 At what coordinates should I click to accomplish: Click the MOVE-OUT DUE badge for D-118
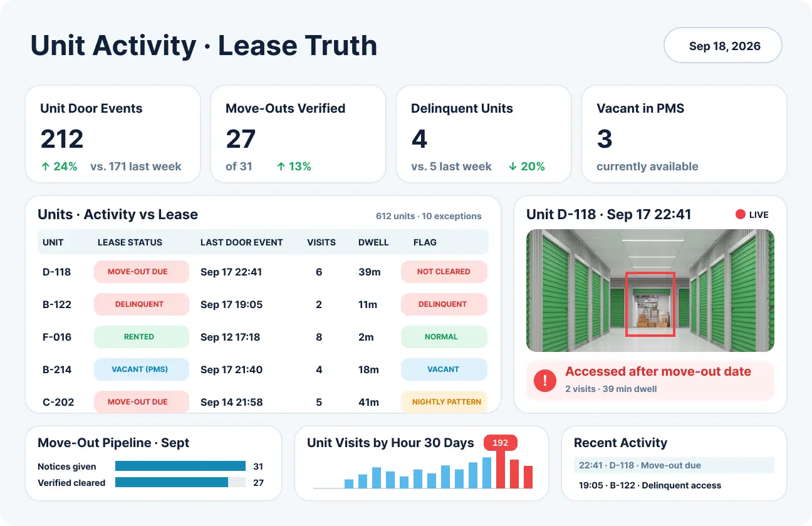[142, 272]
